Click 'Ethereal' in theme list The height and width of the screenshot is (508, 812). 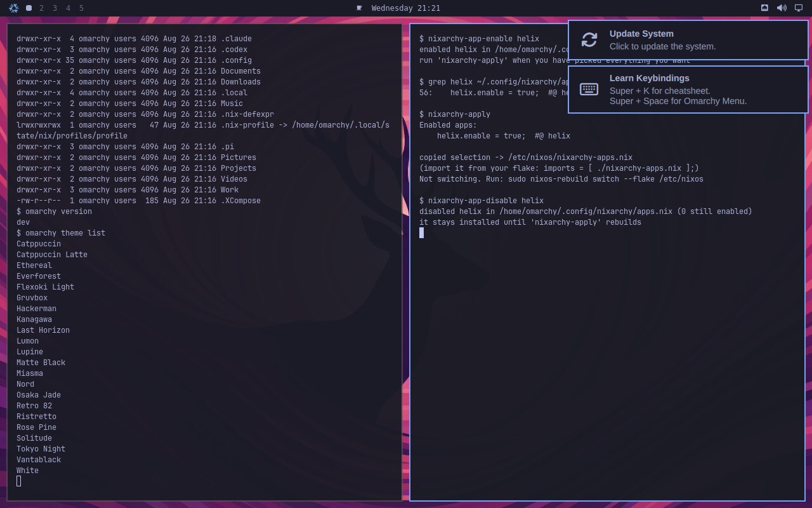(34, 265)
